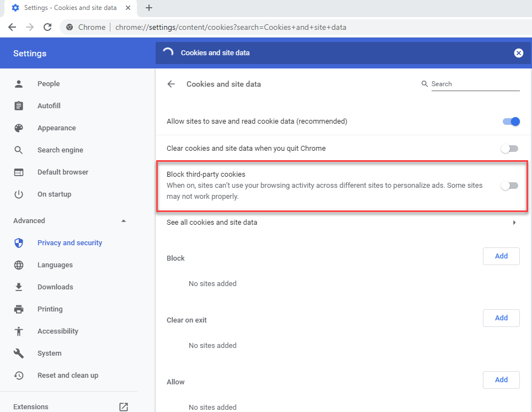
Task: Clear search with the X icon in blue bar
Action: pos(518,53)
